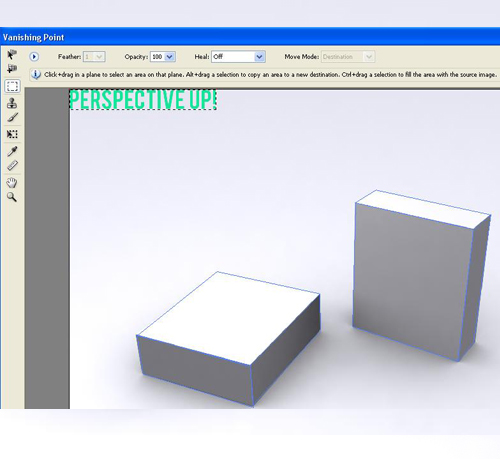Expand the Heal dropdown set to Off
The width and height of the screenshot is (500, 459).
tap(238, 57)
